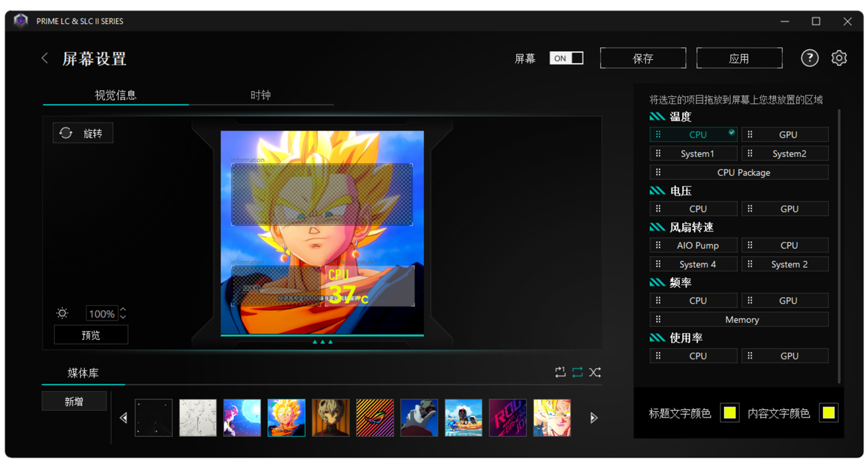This screenshot has height=468, width=868.
Task: Grab the drag handle of temperature GPU
Action: point(750,135)
